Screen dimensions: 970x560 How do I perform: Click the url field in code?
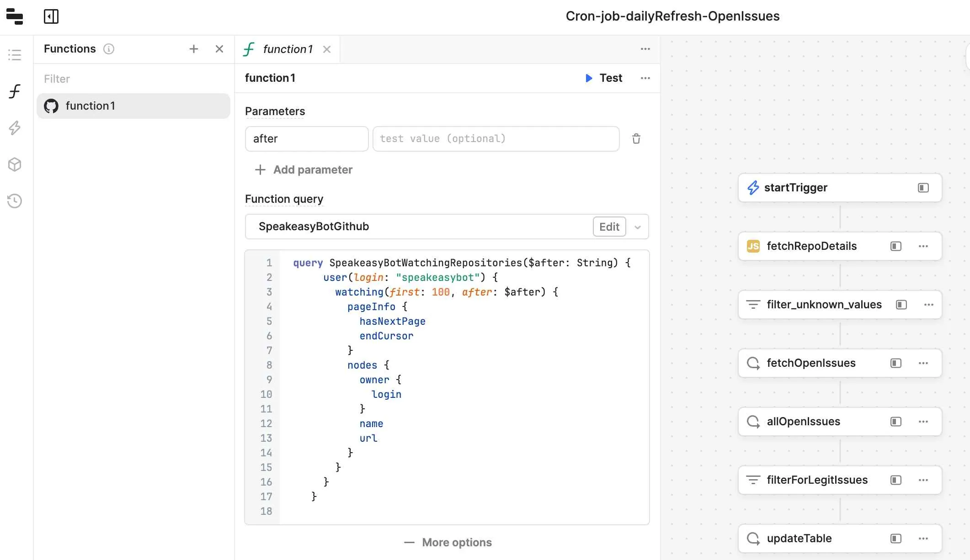(x=368, y=438)
